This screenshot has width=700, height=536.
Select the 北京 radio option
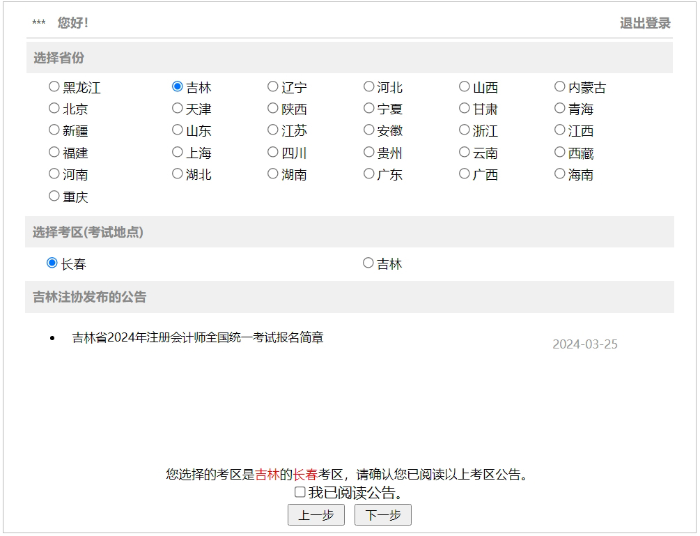(x=54, y=109)
